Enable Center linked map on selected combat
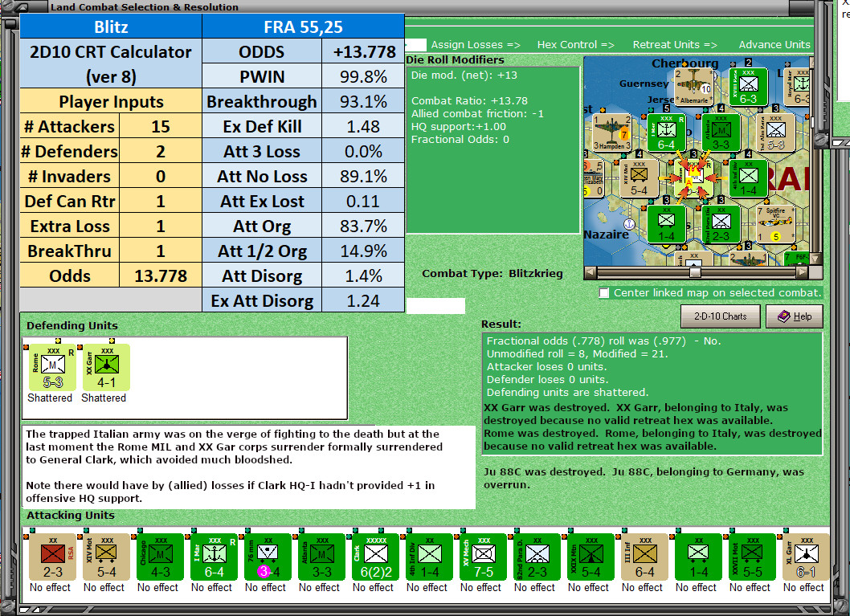Image resolution: width=850 pixels, height=616 pixels. click(604, 292)
